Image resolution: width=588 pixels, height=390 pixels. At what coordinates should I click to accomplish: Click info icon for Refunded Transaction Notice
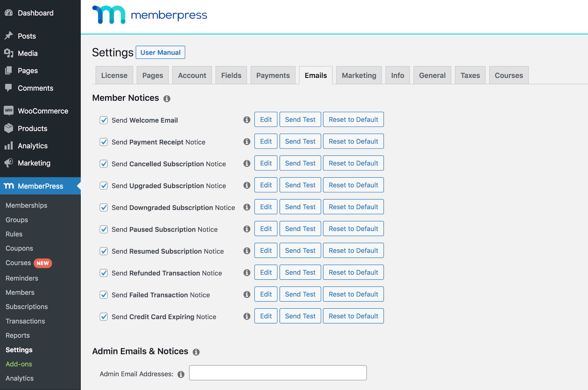coord(247,273)
